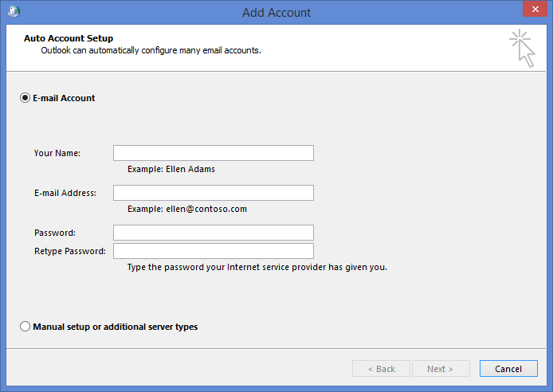553x392 pixels.
Task: Click the "E-mail Address:" label
Action: tap(65, 193)
